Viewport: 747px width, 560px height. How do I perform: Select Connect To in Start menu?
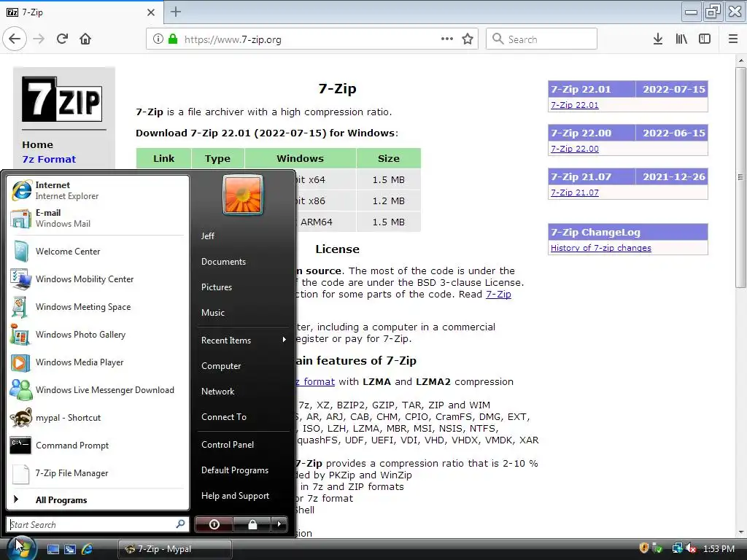[x=243, y=416]
